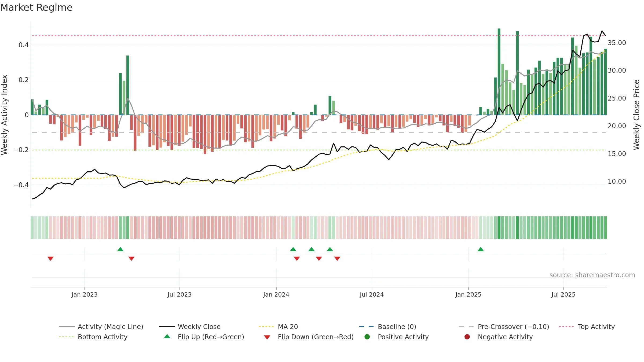Click the Jul 2025 axis label

[x=563, y=295]
